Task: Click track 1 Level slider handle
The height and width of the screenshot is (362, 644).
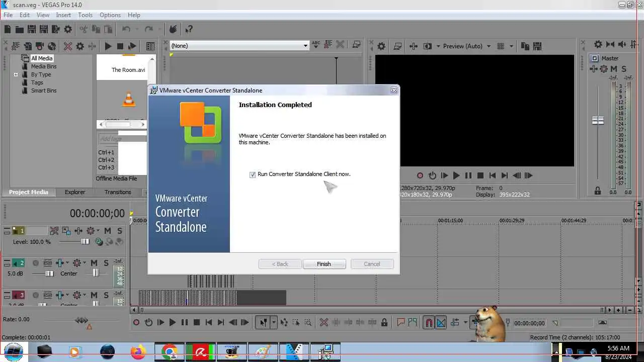Action: tap(85, 242)
